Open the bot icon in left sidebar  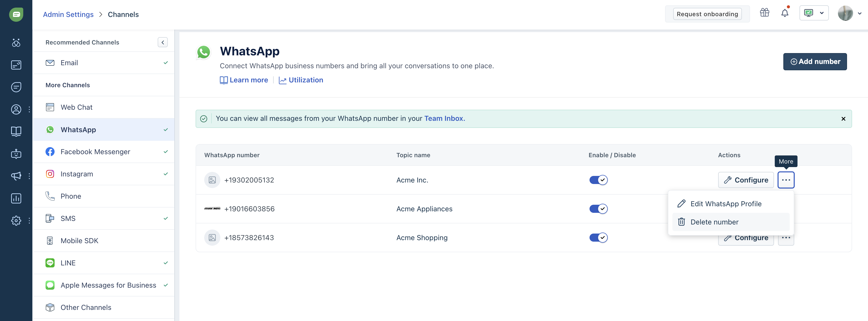16,154
